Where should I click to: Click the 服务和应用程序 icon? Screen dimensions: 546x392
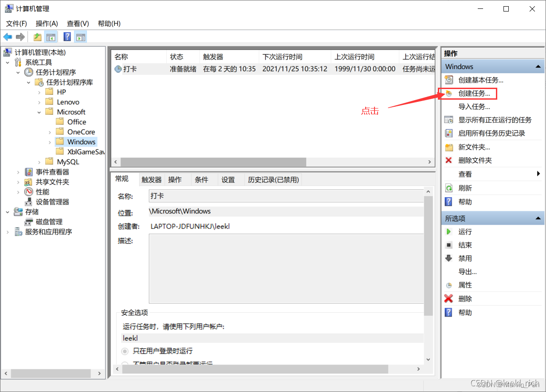pyautogui.click(x=18, y=232)
